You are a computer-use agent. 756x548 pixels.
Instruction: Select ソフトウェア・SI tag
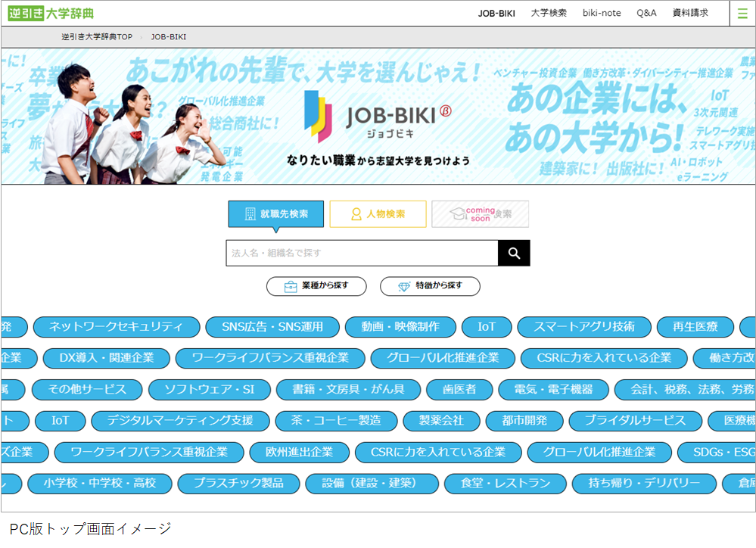click(x=210, y=390)
